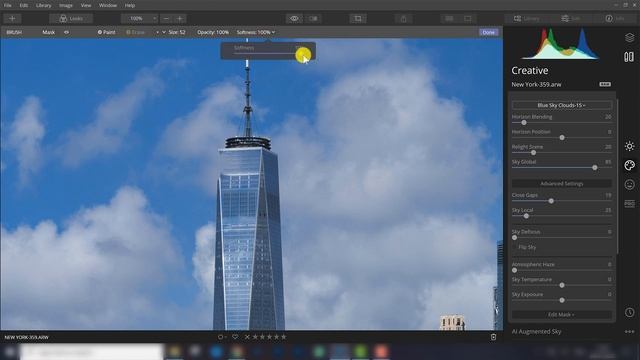
Task: Adjust the Close Gaps slider
Action: [551, 201]
